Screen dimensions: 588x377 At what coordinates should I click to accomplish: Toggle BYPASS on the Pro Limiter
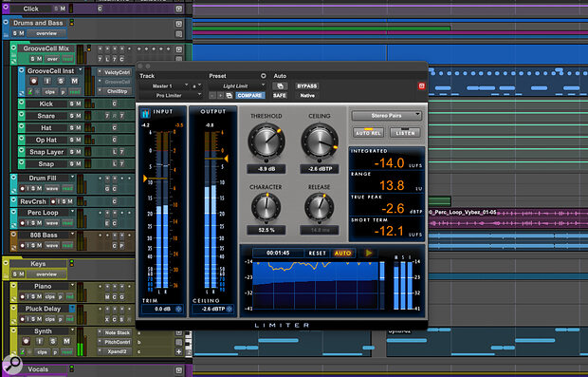coord(307,86)
